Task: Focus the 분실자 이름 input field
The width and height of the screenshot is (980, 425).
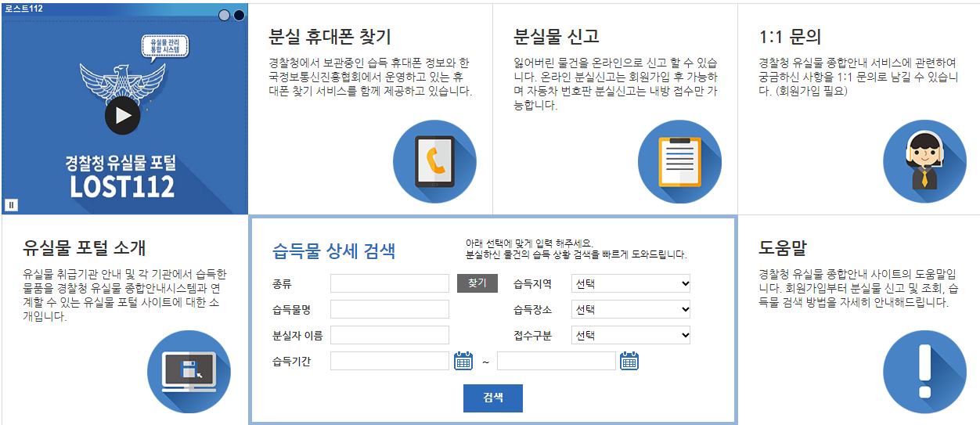Action: pyautogui.click(x=390, y=335)
